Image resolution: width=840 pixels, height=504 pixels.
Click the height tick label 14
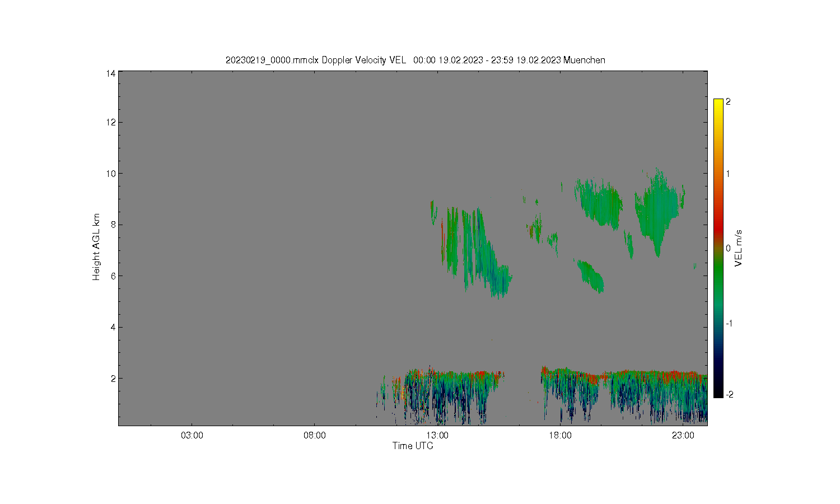point(111,73)
